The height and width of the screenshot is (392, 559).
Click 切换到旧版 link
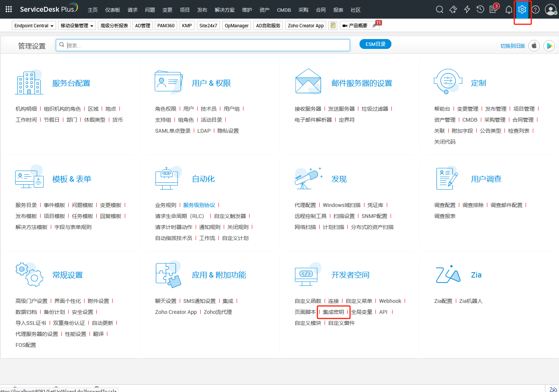[513, 46]
